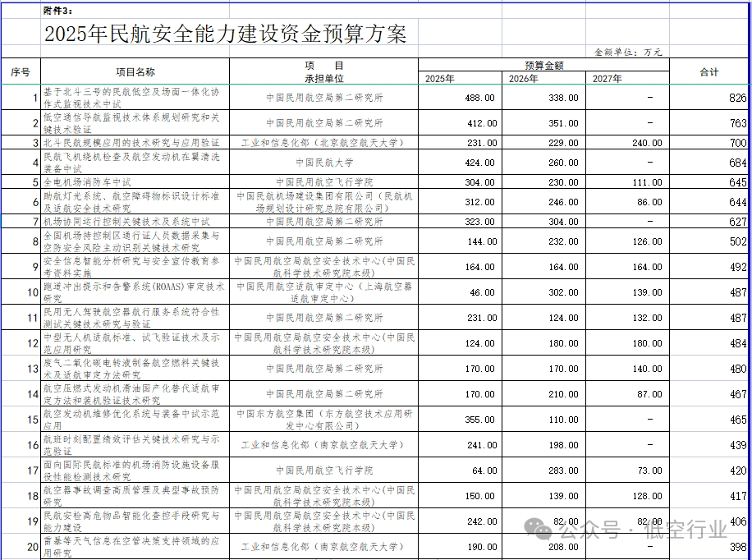Click the 355.00 value in row 15
752x560 pixels.
pos(461,419)
